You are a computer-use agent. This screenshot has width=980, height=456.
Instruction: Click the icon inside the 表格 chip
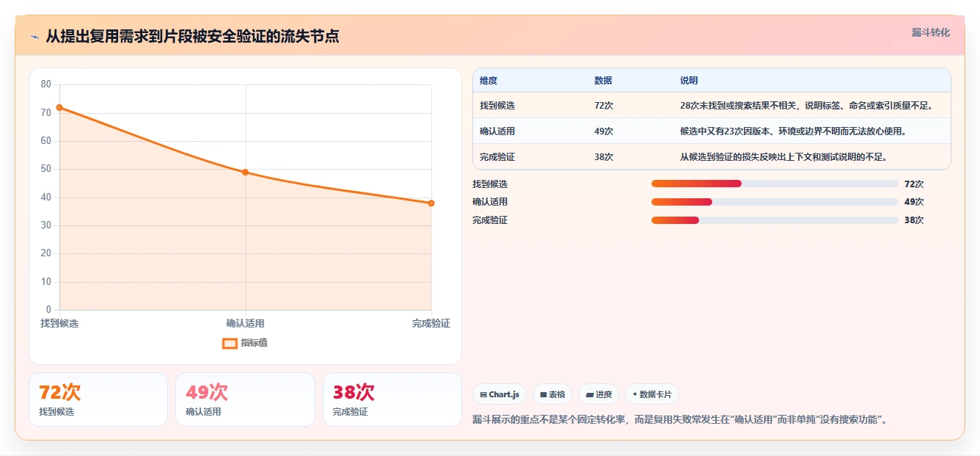point(544,394)
